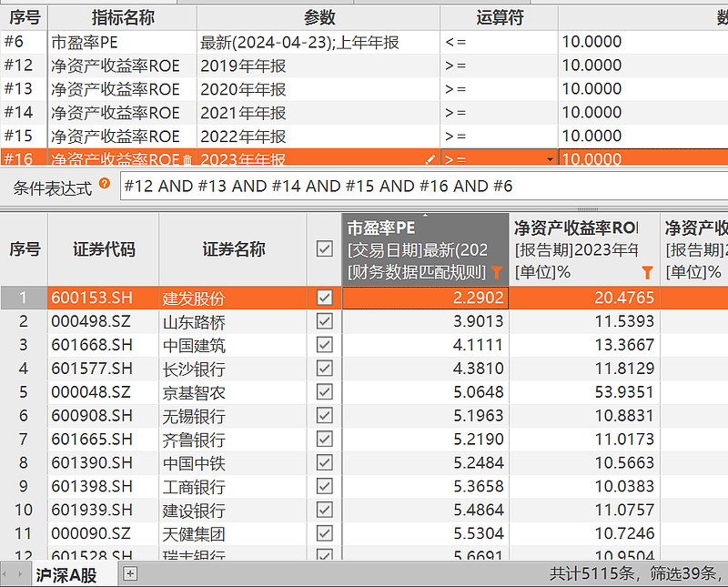Click the 10.0000 value in row #12
This screenshot has height=587, width=728.
pos(591,66)
